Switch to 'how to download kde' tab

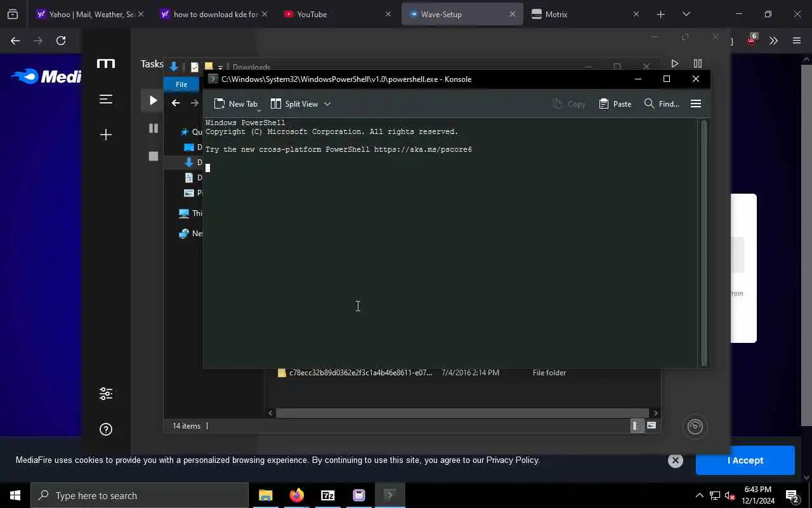coord(214,14)
